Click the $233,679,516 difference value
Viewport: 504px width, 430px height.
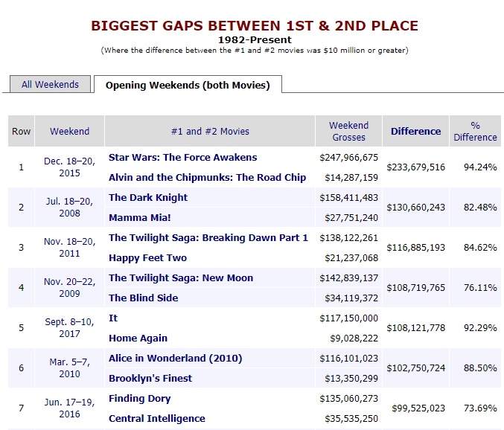[415, 167]
